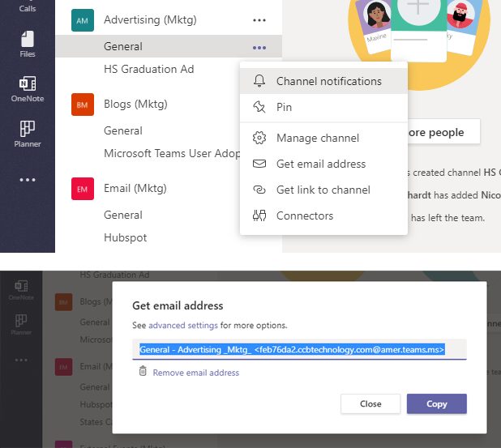Choose Get email address option
The image size is (501, 448).
323,164
